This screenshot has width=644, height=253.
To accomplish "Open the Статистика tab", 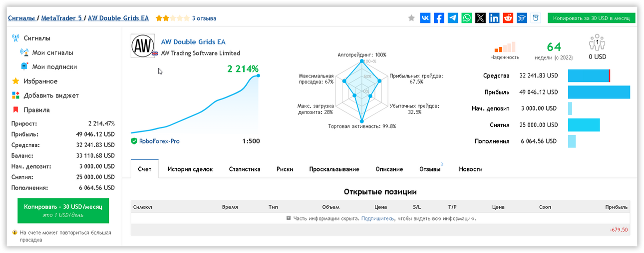I will point(245,169).
